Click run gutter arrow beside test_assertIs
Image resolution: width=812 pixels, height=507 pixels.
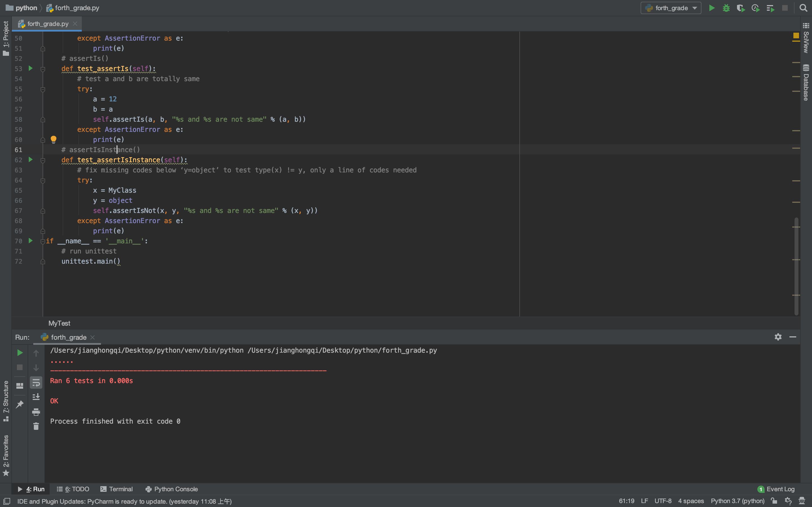coord(30,68)
